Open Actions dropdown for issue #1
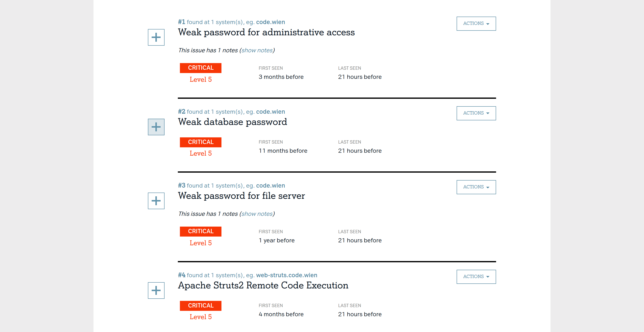Screen dimensions: 644x332 click(x=476, y=24)
